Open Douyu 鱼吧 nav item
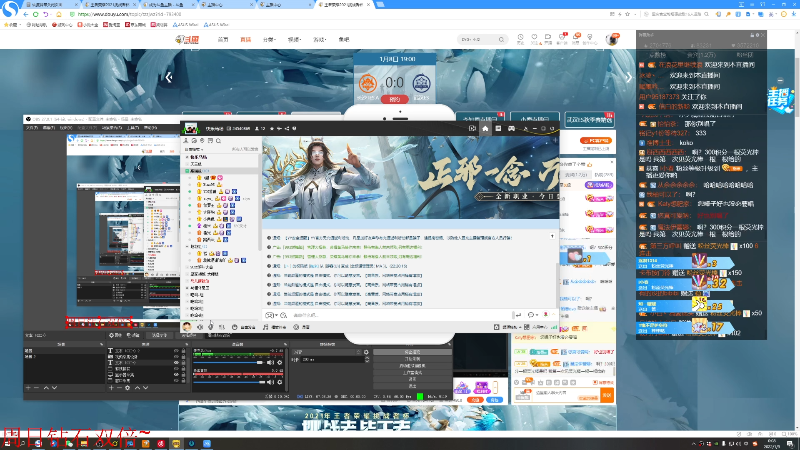 [x=344, y=39]
